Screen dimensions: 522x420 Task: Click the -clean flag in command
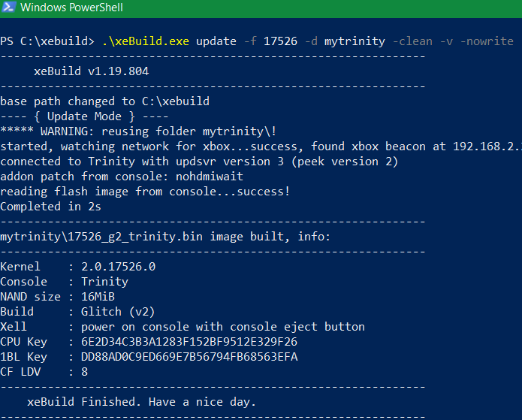(412, 41)
